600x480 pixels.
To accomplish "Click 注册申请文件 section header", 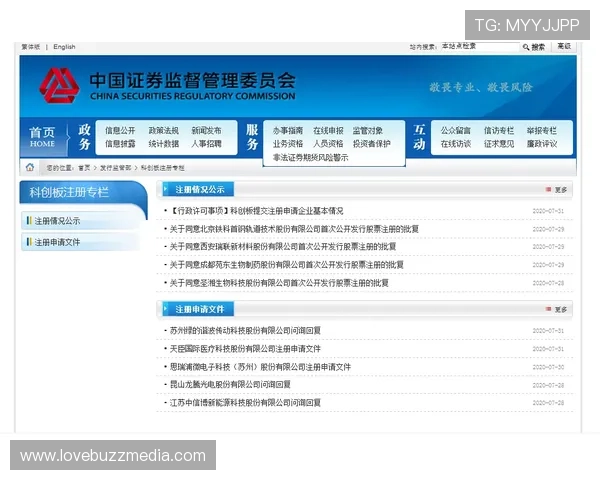I will [x=199, y=309].
